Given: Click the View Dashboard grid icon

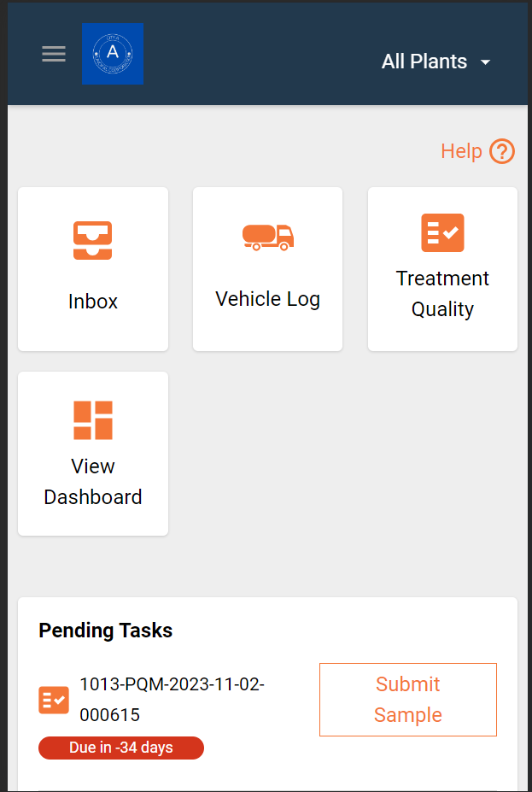Looking at the screenshot, I should pos(93,419).
